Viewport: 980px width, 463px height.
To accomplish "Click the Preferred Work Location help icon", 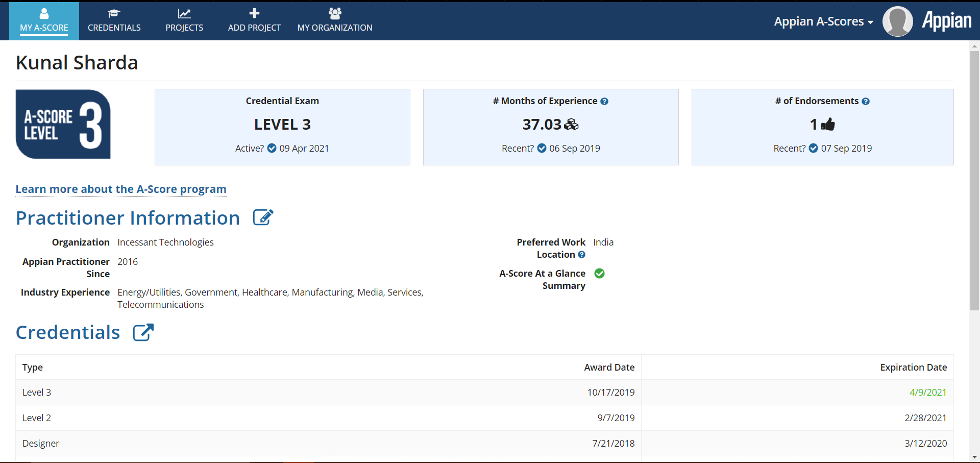I will coord(581,255).
